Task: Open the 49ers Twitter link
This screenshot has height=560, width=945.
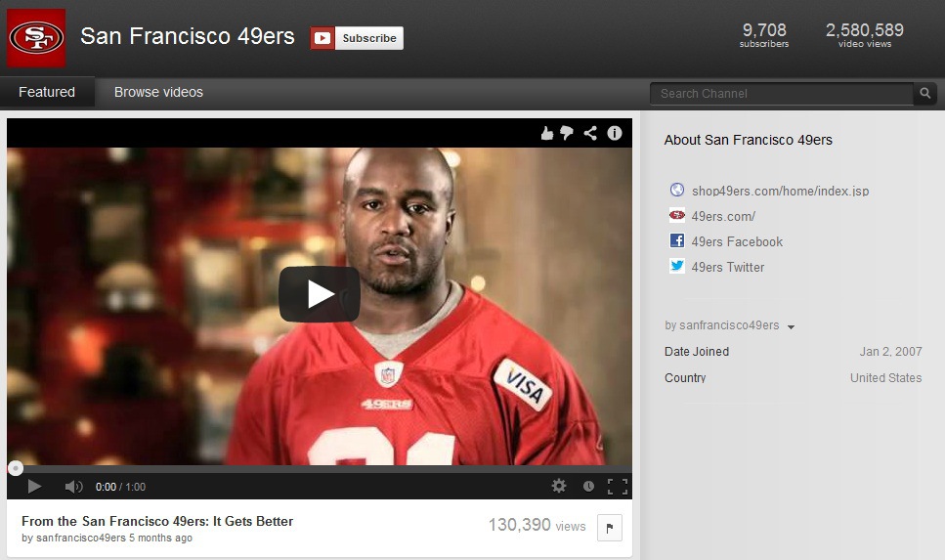Action: [x=727, y=267]
